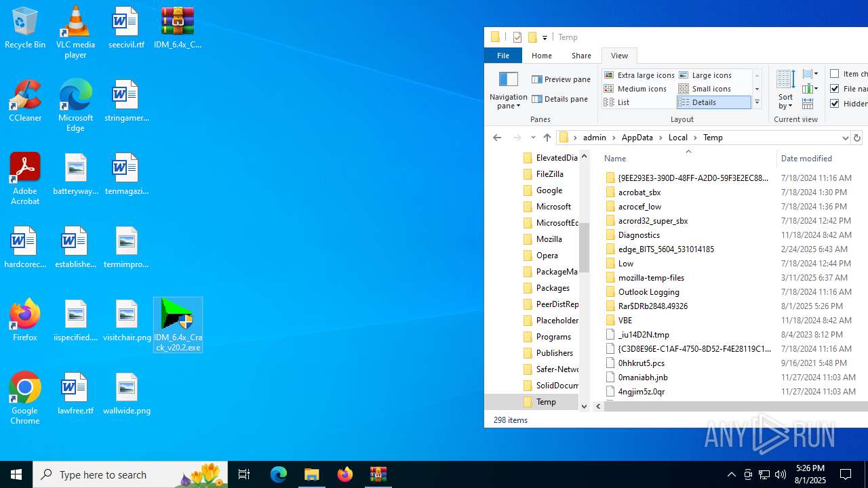Viewport: 868px width, 488px height.
Task: Switch to the Home ribbon tab
Action: 541,56
